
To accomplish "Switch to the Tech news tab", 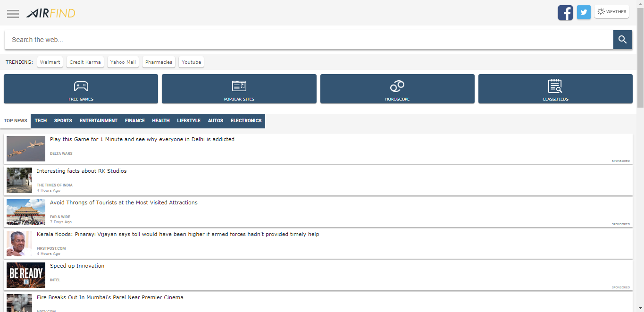I will point(41,121).
